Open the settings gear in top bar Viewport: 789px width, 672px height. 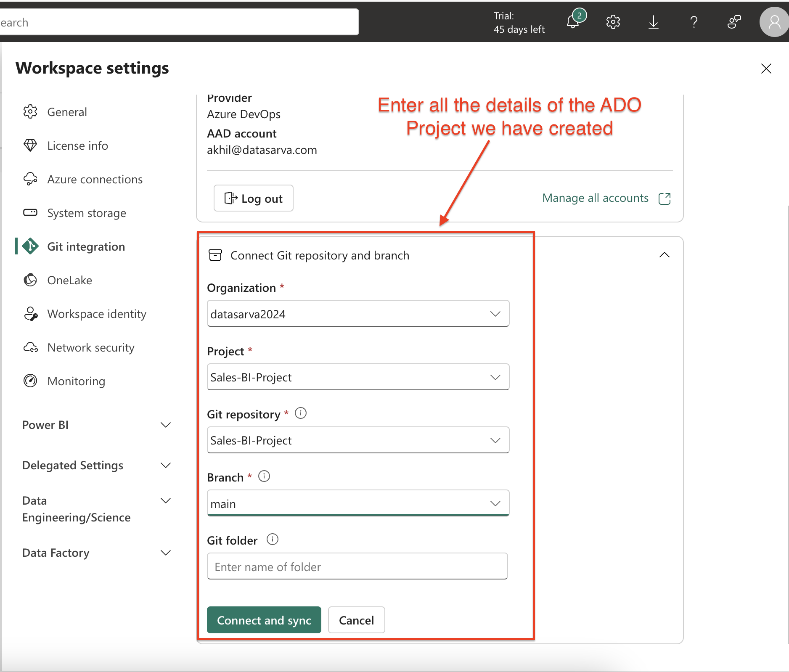pyautogui.click(x=613, y=22)
